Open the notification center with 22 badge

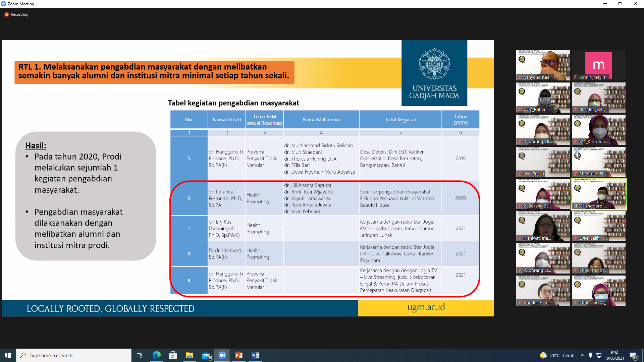click(x=634, y=356)
